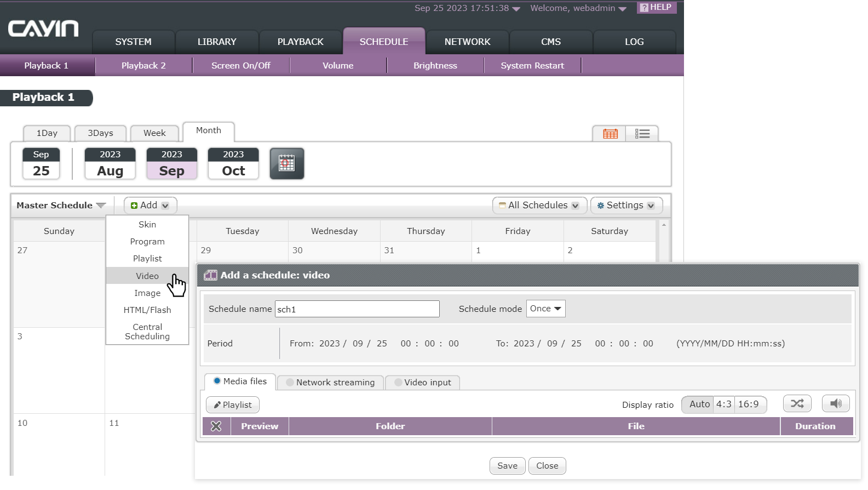The height and width of the screenshot is (490, 868).
Task: Click the From year 2023 value
Action: pyautogui.click(x=329, y=343)
